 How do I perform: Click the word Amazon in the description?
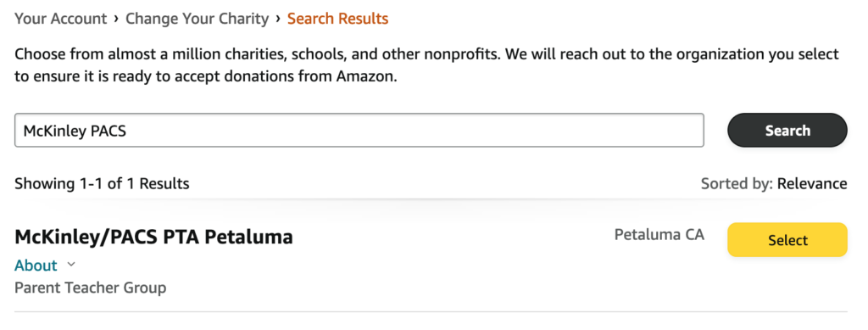pyautogui.click(x=364, y=76)
